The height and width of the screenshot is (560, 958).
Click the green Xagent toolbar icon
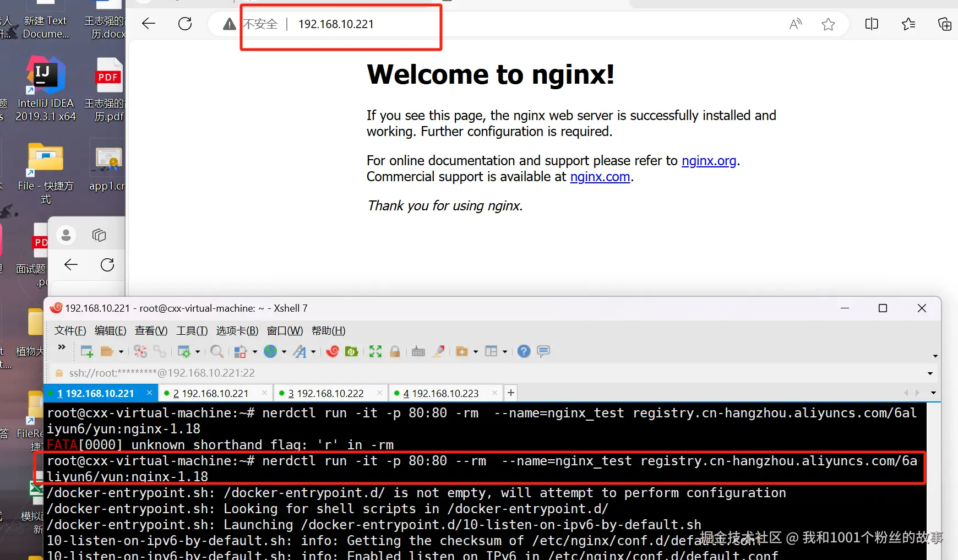tap(352, 351)
